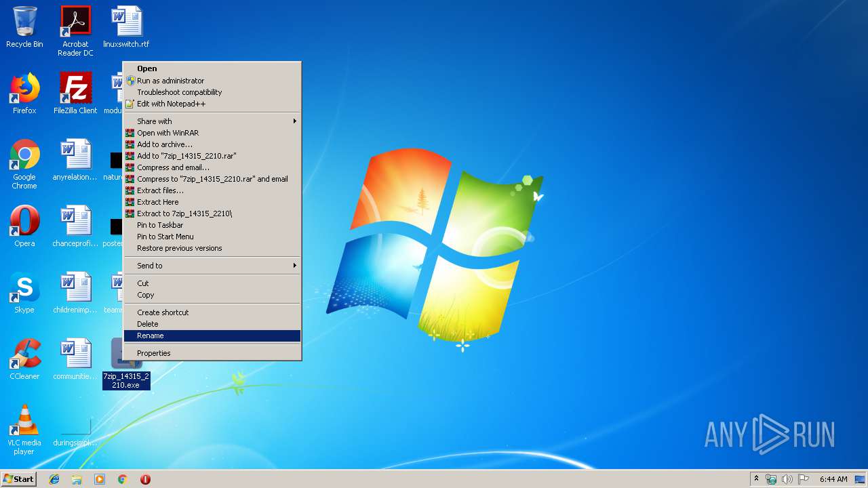Open the FileZilla Client shortcut

point(75,94)
